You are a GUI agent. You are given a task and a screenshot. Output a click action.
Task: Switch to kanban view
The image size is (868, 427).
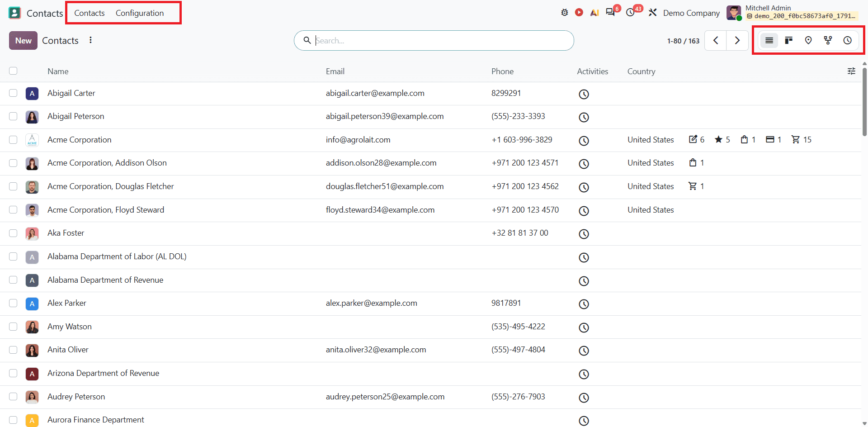pos(789,41)
